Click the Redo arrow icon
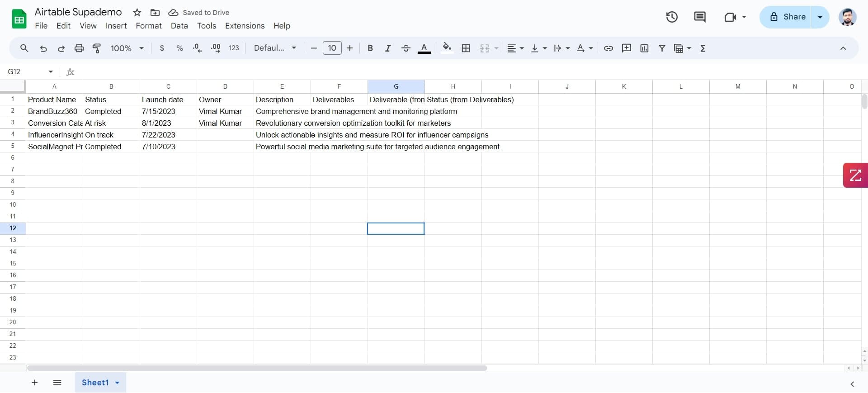The height and width of the screenshot is (393, 868). click(61, 48)
